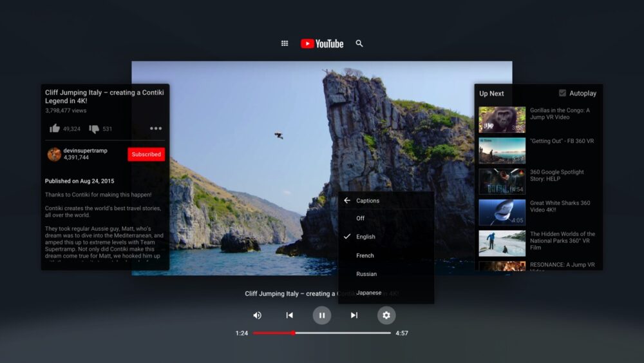Screen dimensions: 644x363
Task: Dislike the video with the thumbs down icon
Action: tap(94, 128)
